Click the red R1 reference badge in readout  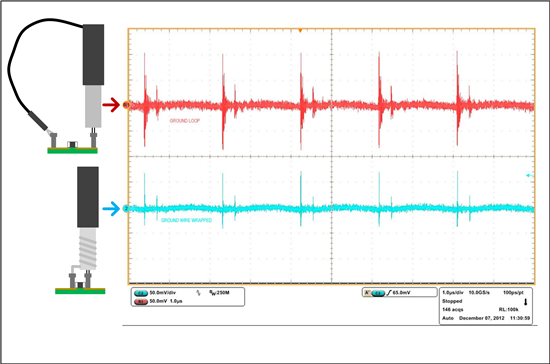[141, 301]
